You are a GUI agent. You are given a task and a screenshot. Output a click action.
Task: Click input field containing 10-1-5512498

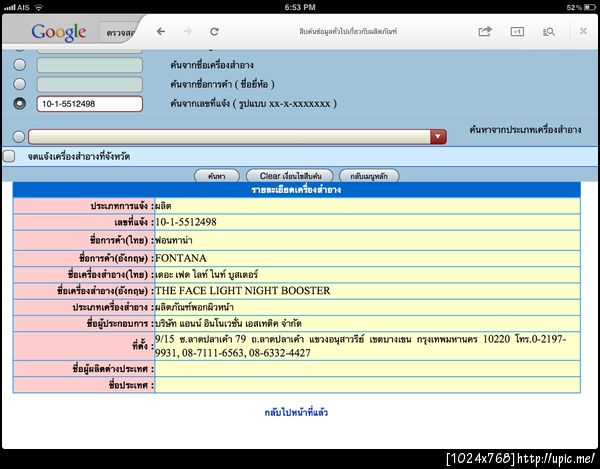(90, 104)
